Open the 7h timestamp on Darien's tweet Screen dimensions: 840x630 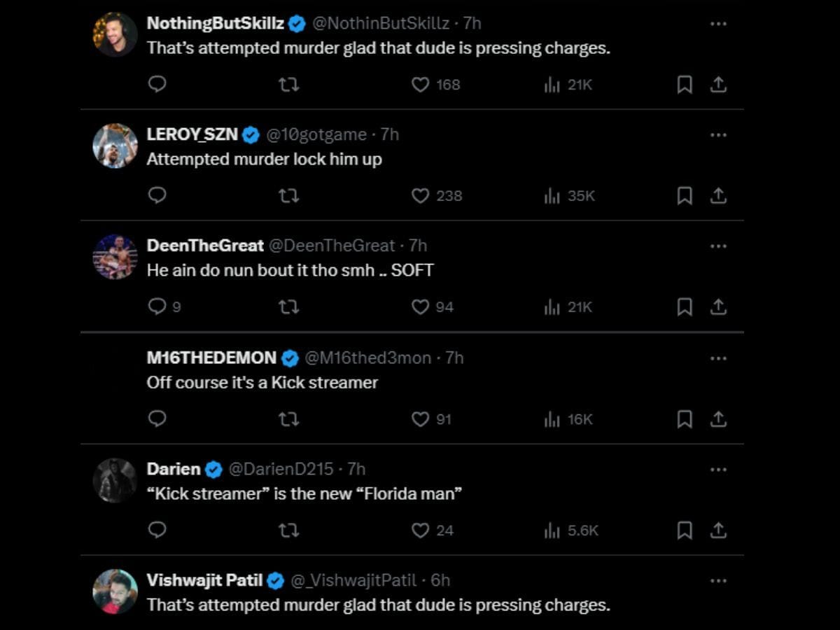click(356, 469)
